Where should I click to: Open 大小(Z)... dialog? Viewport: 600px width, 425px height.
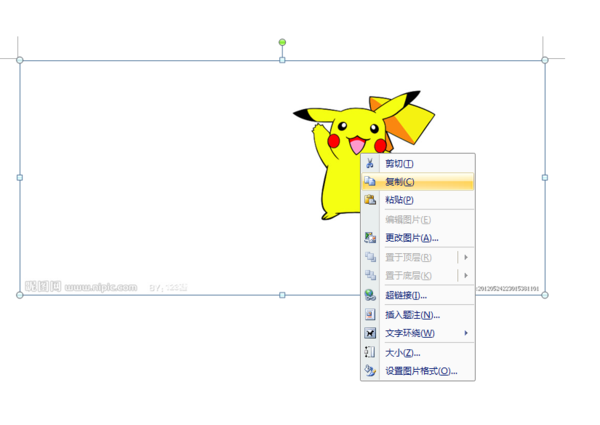coord(418,353)
